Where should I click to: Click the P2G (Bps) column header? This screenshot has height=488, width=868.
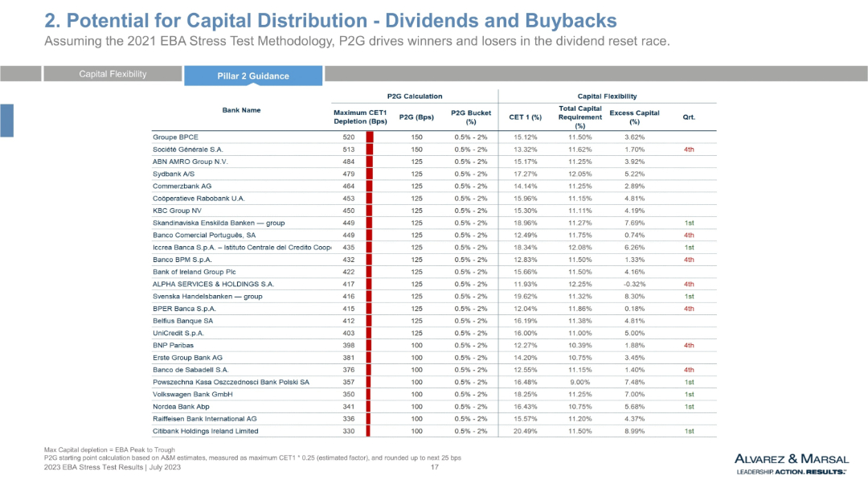click(x=416, y=117)
